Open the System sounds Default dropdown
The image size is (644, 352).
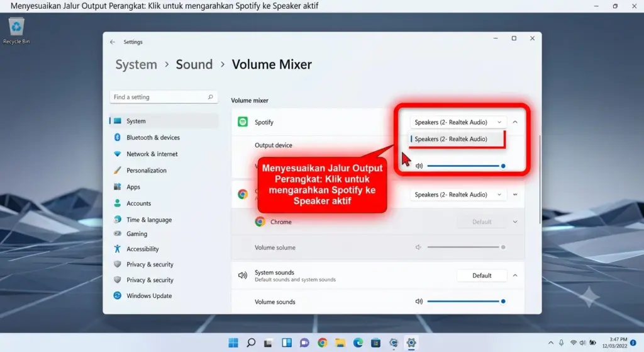click(482, 276)
